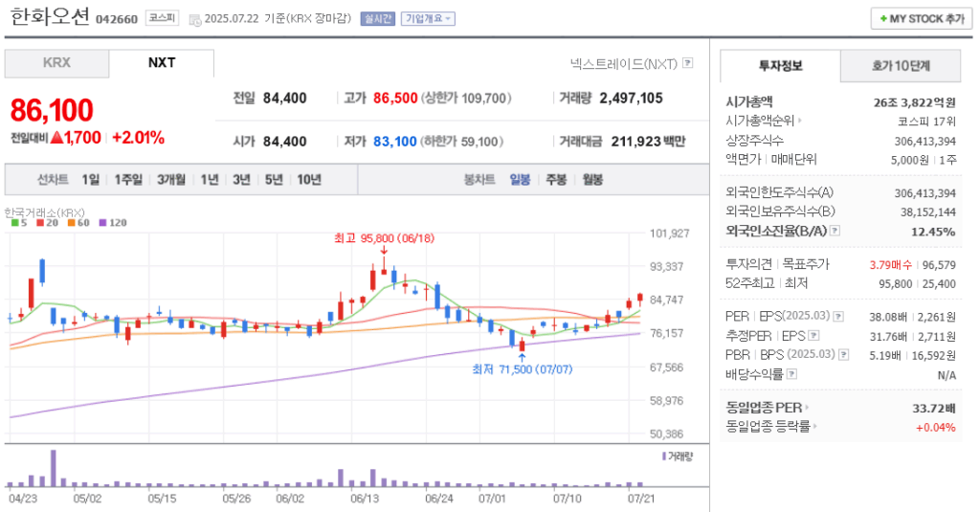Click the 거래량 volume chart legend

pyautogui.click(x=678, y=456)
